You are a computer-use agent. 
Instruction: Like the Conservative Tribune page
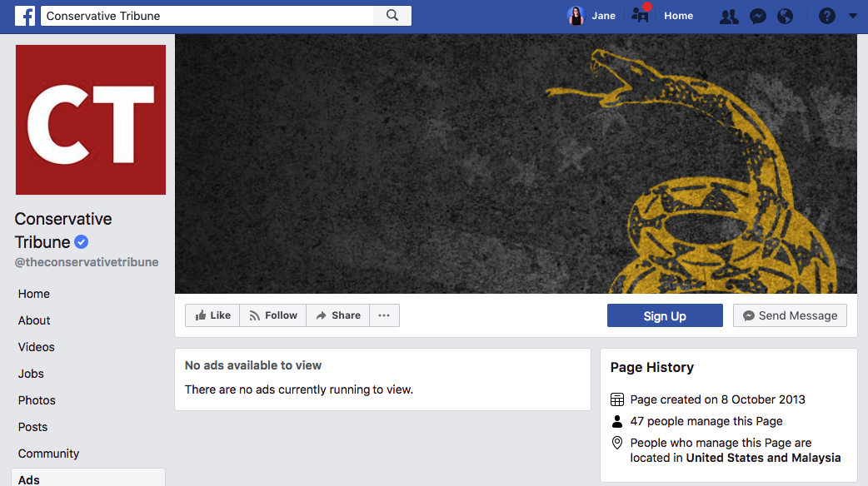point(212,315)
